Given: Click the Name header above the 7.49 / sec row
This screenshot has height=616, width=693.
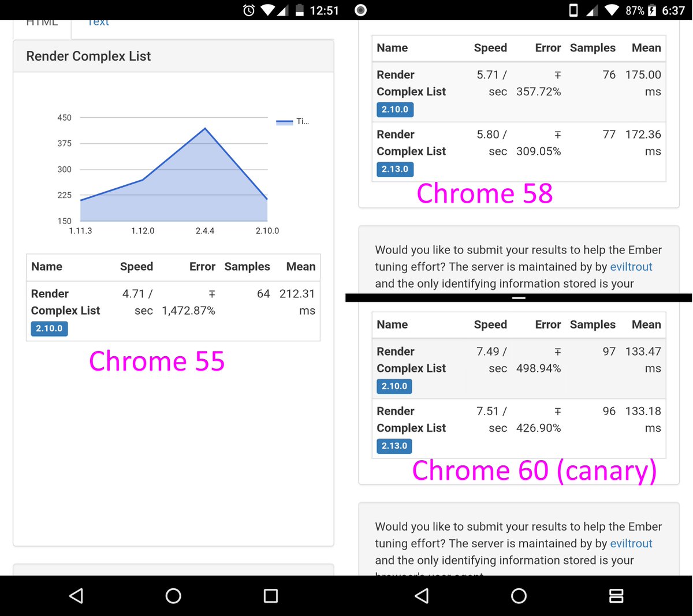Looking at the screenshot, I should click(392, 324).
